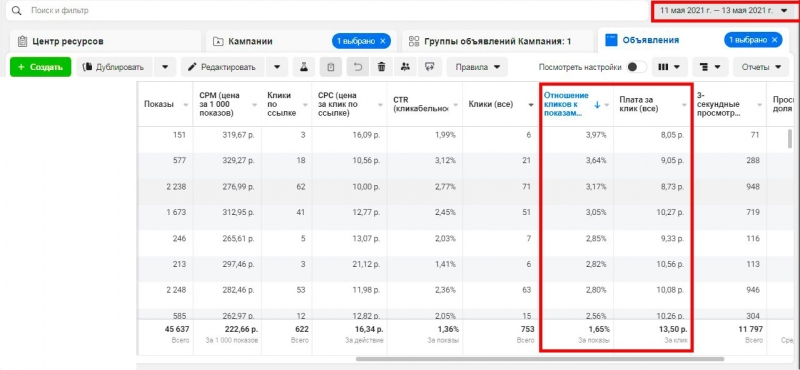Click the vertical scrollbar thumb at table right
Image resolution: width=800 pixels, height=370 pixels.
click(x=790, y=139)
